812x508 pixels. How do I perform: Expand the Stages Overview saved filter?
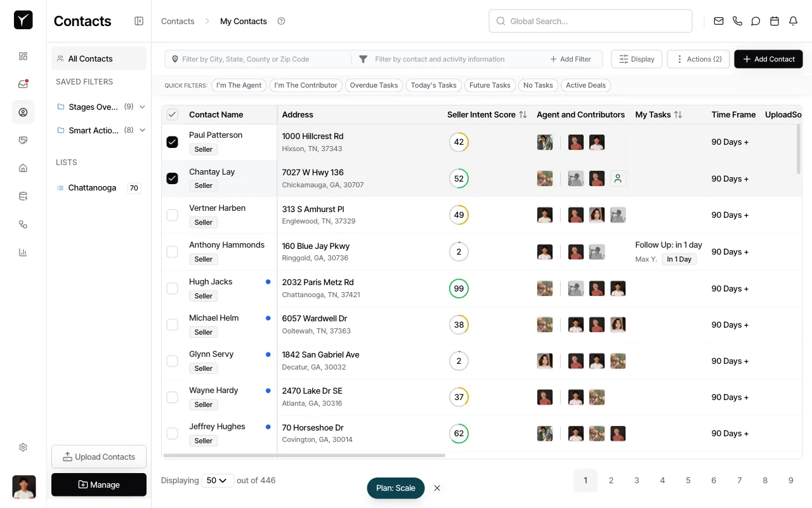point(142,107)
